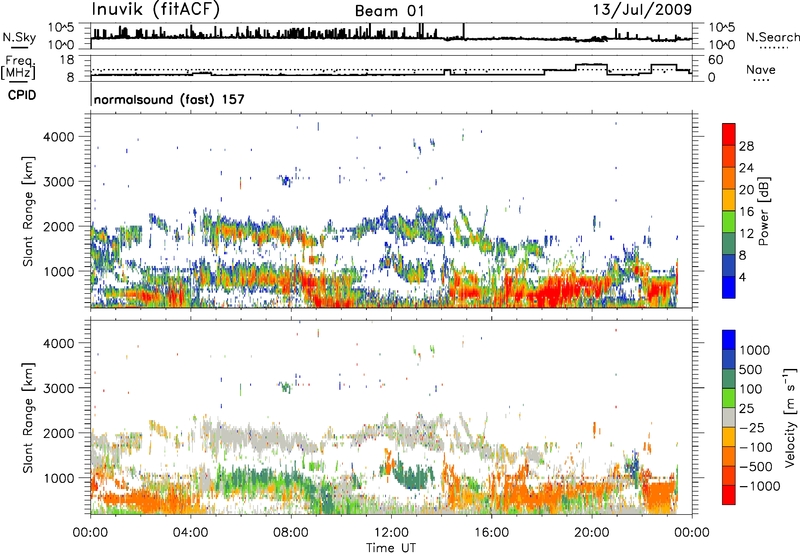Screen dimensions: 800x554
Task: Click the "-500" Velocity colorbar label
Action: click(755, 466)
